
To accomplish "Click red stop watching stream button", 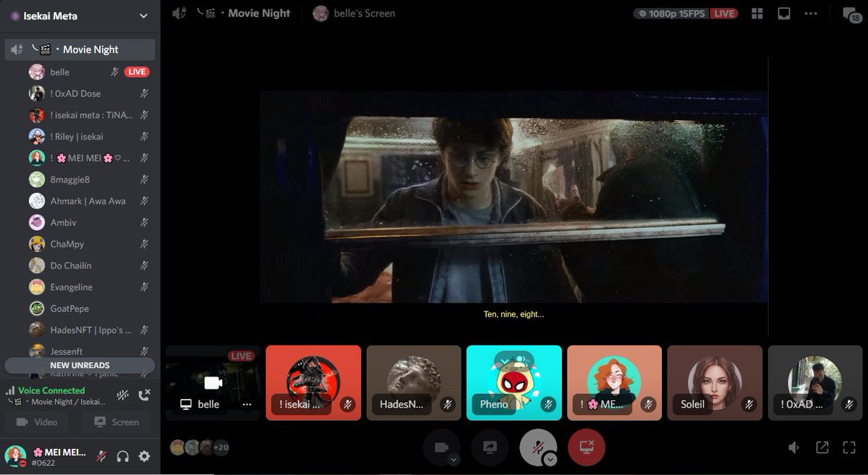I will 587,447.
